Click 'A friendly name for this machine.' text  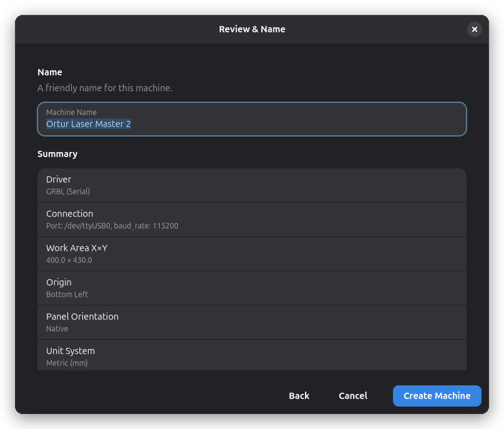(x=105, y=88)
